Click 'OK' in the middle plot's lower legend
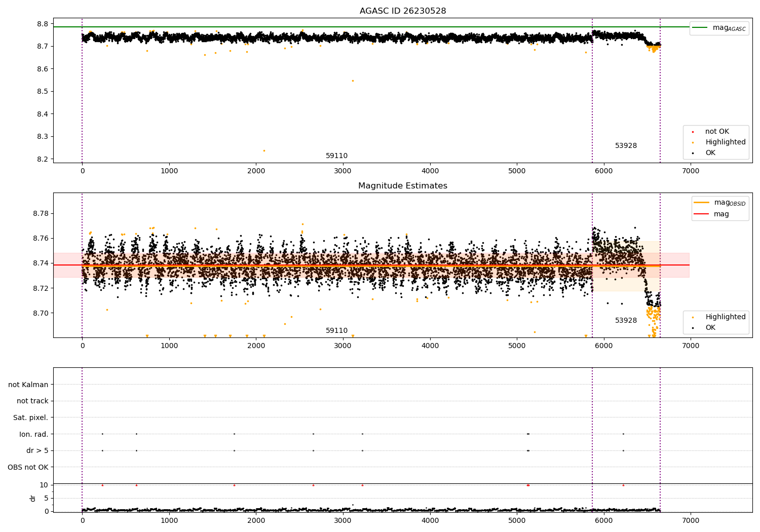 [x=710, y=328]
